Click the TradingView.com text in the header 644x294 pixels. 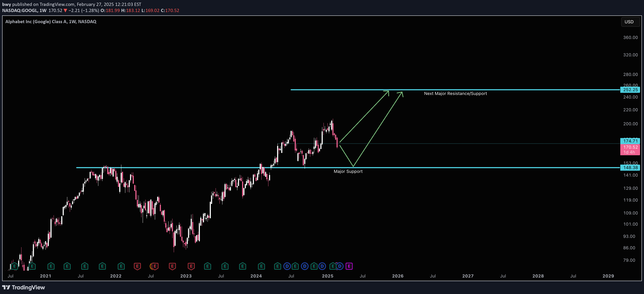coord(57,4)
